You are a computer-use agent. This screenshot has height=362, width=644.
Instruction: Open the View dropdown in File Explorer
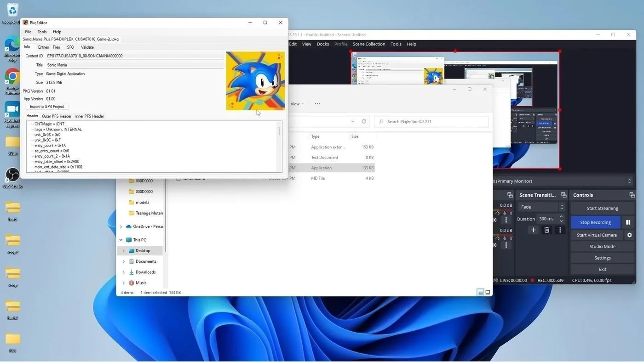298,104
